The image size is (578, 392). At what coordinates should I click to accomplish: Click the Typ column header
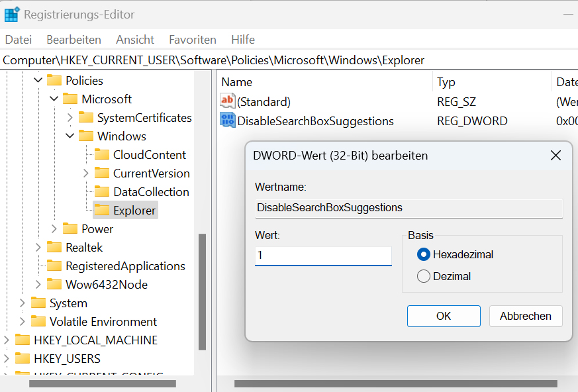click(492, 82)
